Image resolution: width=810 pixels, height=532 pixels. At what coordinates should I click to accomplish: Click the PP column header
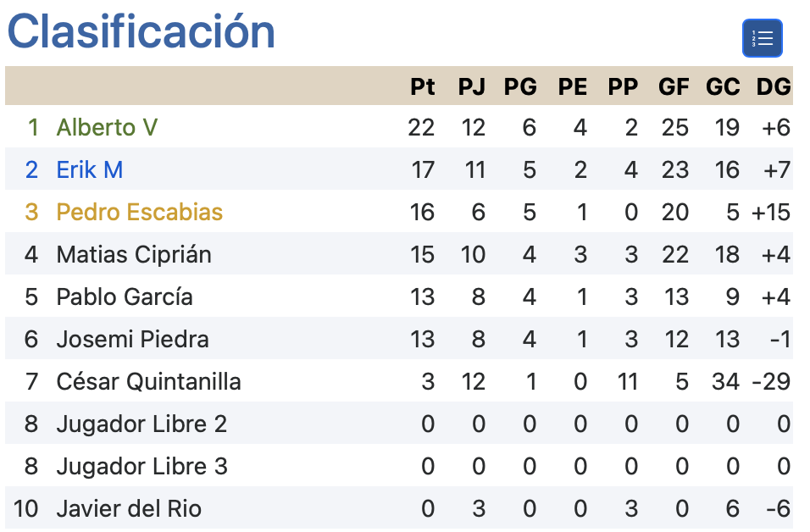point(623,86)
